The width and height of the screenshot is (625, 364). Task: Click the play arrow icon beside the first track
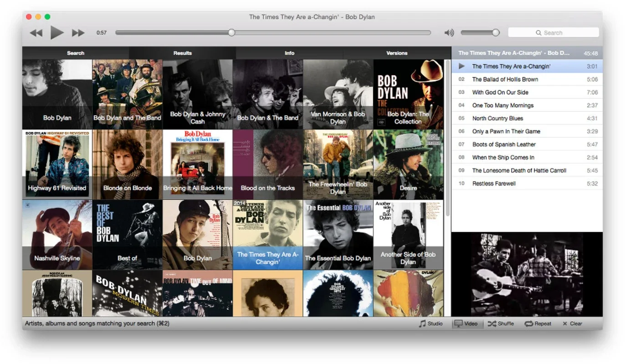pyautogui.click(x=461, y=66)
